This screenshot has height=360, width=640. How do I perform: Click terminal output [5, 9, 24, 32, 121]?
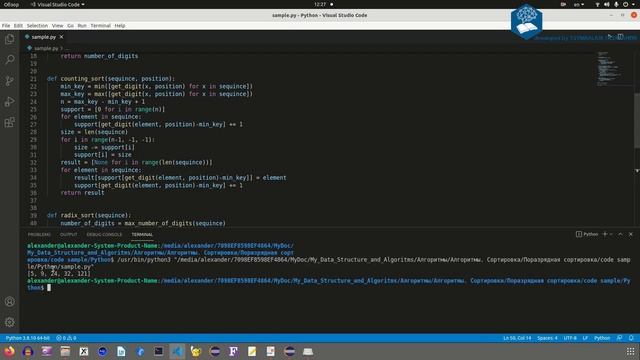tap(59, 273)
